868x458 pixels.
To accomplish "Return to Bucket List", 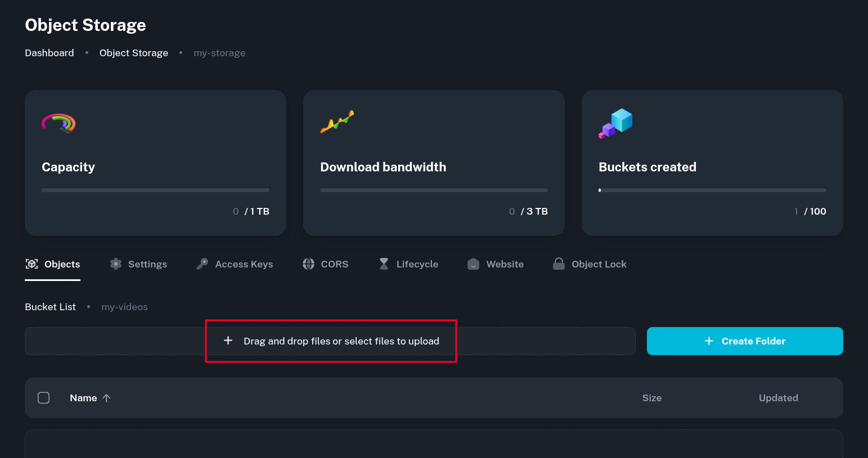I will [x=50, y=307].
